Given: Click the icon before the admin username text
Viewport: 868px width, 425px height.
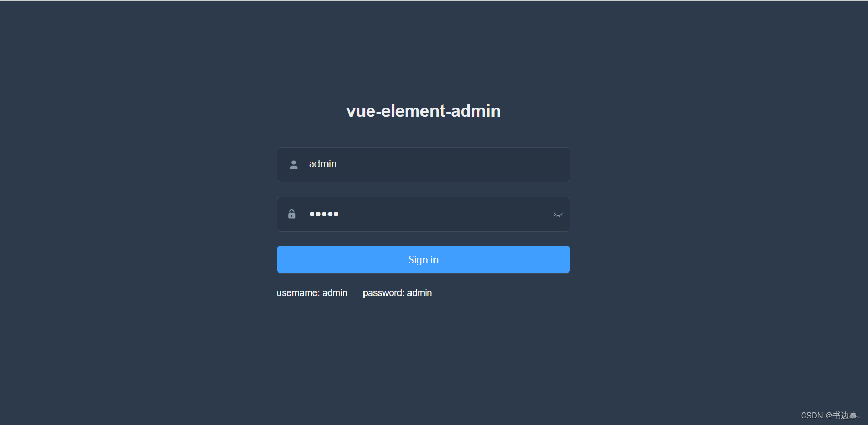Looking at the screenshot, I should point(294,164).
